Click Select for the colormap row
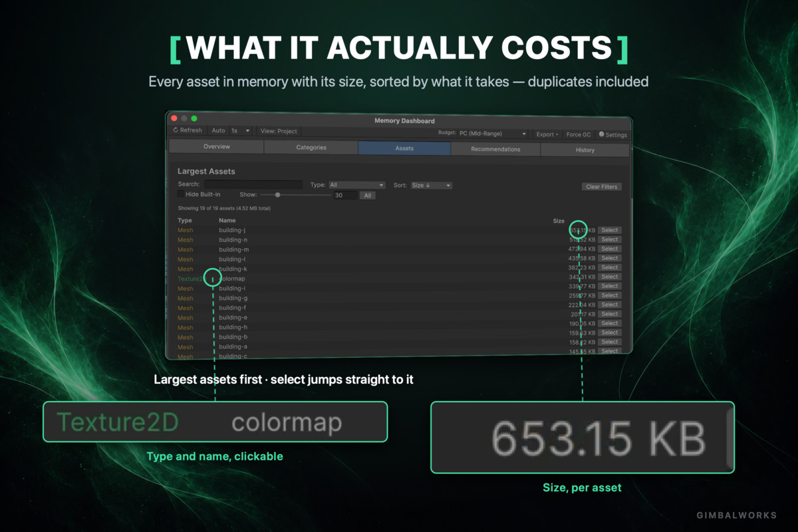Screen dimensions: 798x532 tap(610, 277)
